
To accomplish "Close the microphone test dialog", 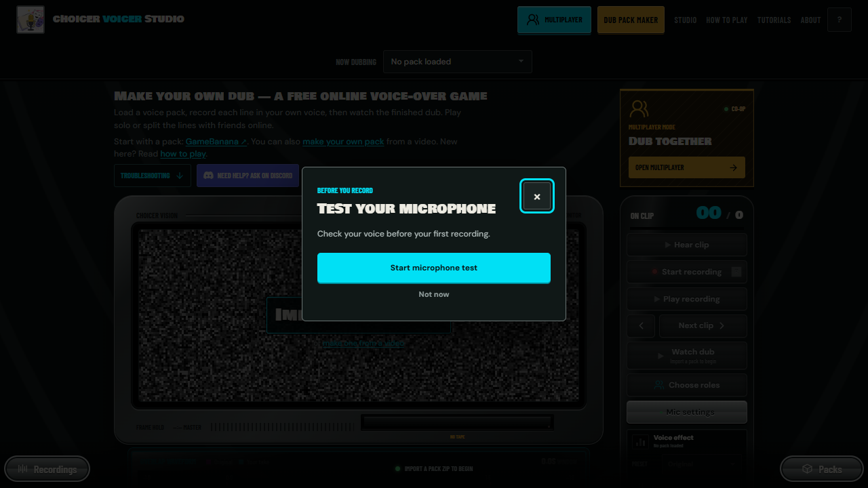I will point(537,197).
